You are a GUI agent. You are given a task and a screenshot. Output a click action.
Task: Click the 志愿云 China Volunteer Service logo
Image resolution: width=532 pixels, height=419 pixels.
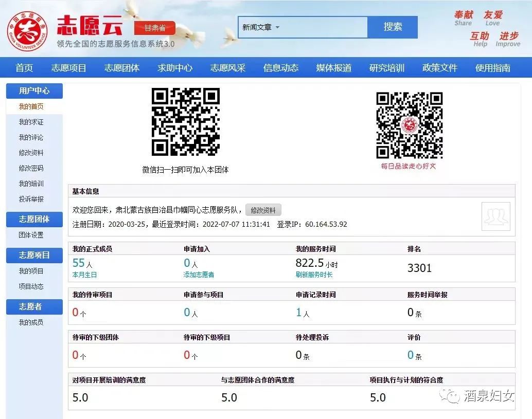[31, 29]
